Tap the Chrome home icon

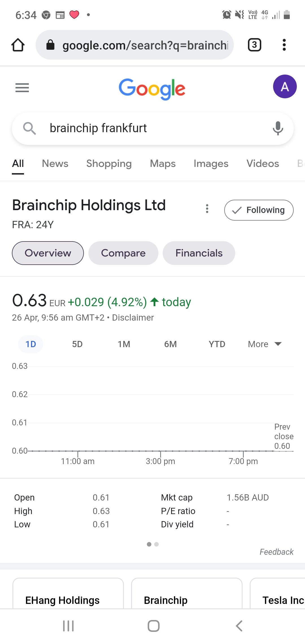(18, 45)
